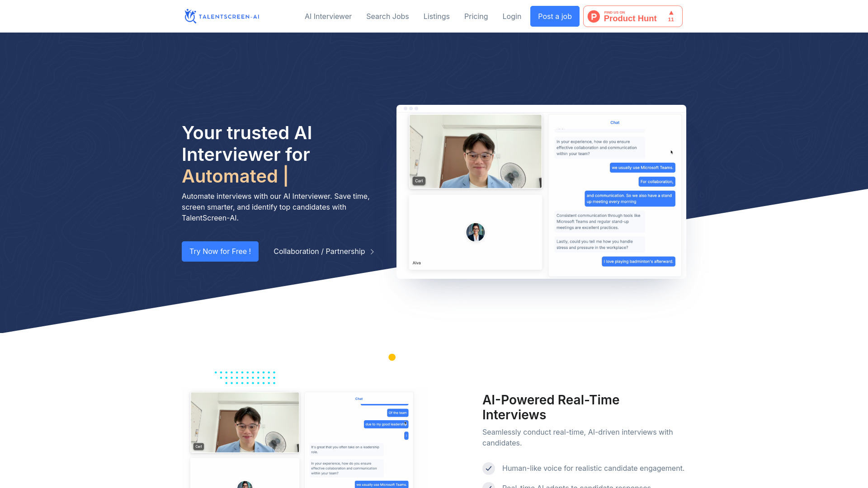Toggle Login account access button
Screen dimensions: 868x488
point(511,16)
